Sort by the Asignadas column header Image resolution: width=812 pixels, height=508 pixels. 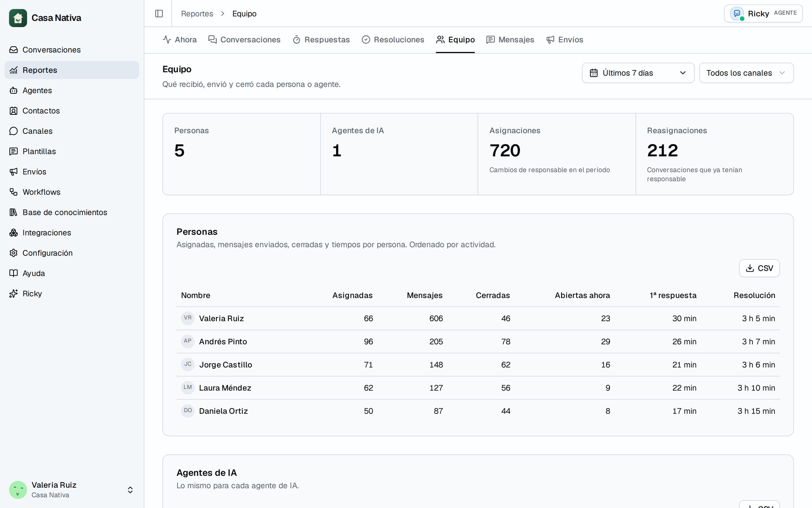[x=352, y=295]
